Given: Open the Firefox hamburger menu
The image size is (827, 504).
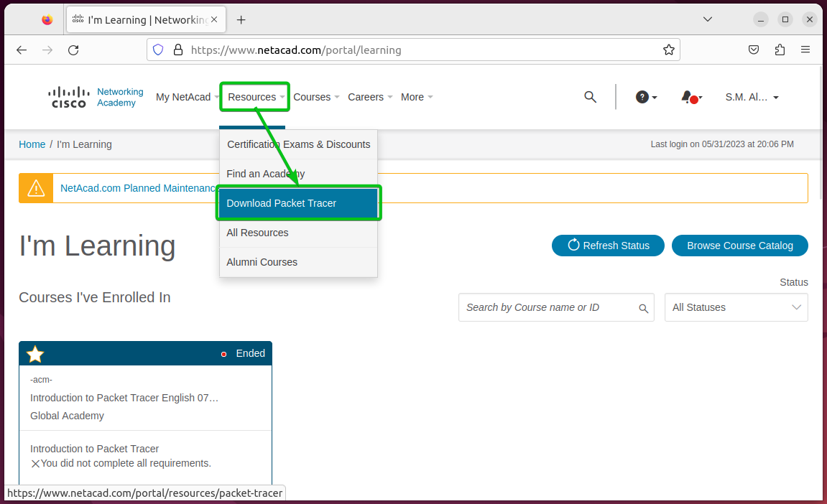Looking at the screenshot, I should tap(805, 50).
